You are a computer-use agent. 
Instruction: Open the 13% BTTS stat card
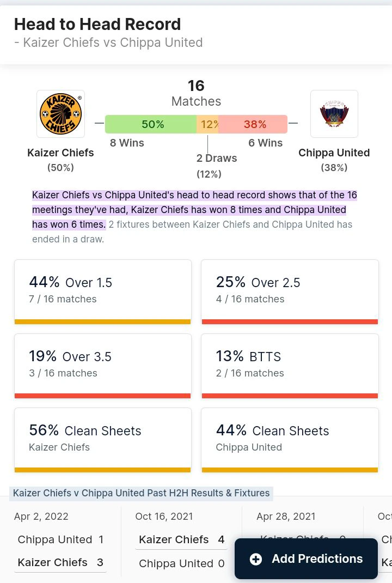pos(290,366)
